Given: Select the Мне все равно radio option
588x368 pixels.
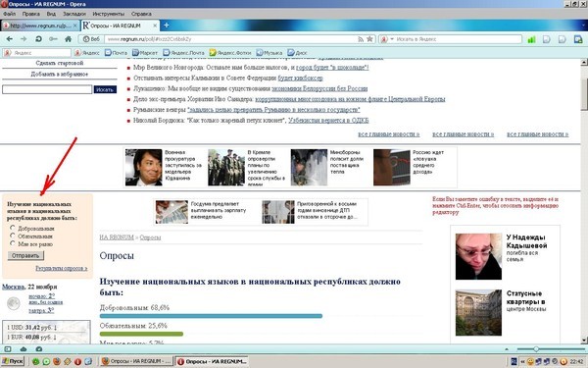Looking at the screenshot, I should coord(13,243).
